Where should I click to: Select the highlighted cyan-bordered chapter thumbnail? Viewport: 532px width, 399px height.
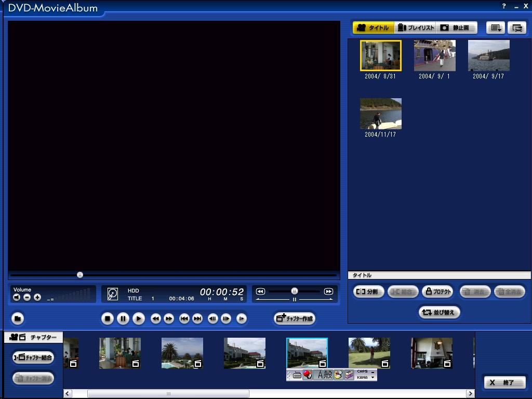pyautogui.click(x=307, y=353)
